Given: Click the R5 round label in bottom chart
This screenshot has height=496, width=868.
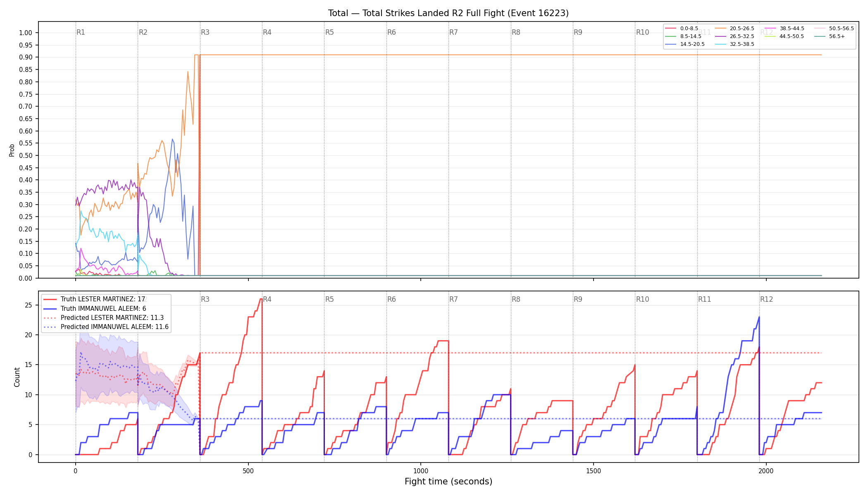Looking at the screenshot, I should 329,299.
